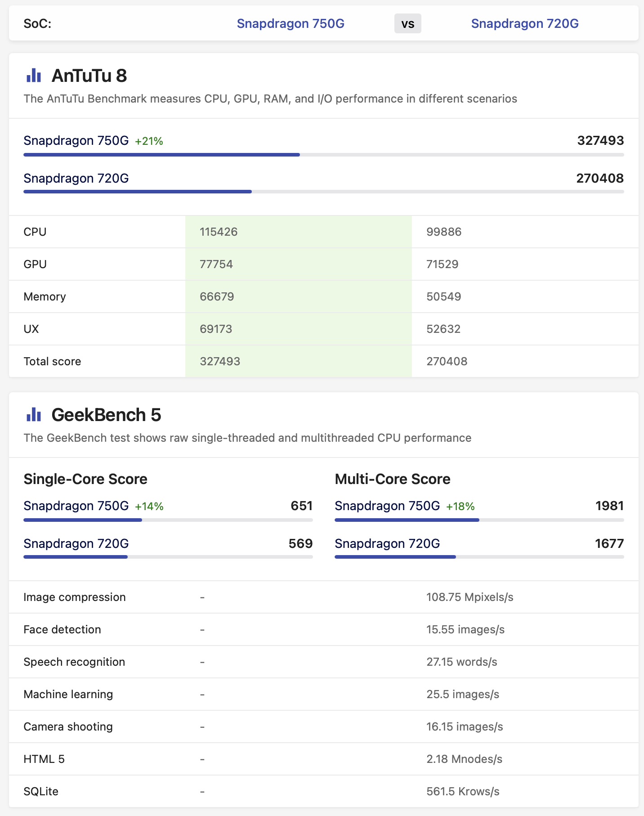Click UX value 52632
644x816 pixels.
[443, 329]
